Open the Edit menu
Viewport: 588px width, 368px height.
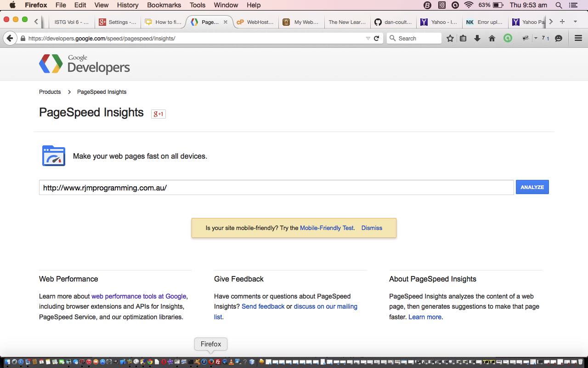pyautogui.click(x=80, y=5)
